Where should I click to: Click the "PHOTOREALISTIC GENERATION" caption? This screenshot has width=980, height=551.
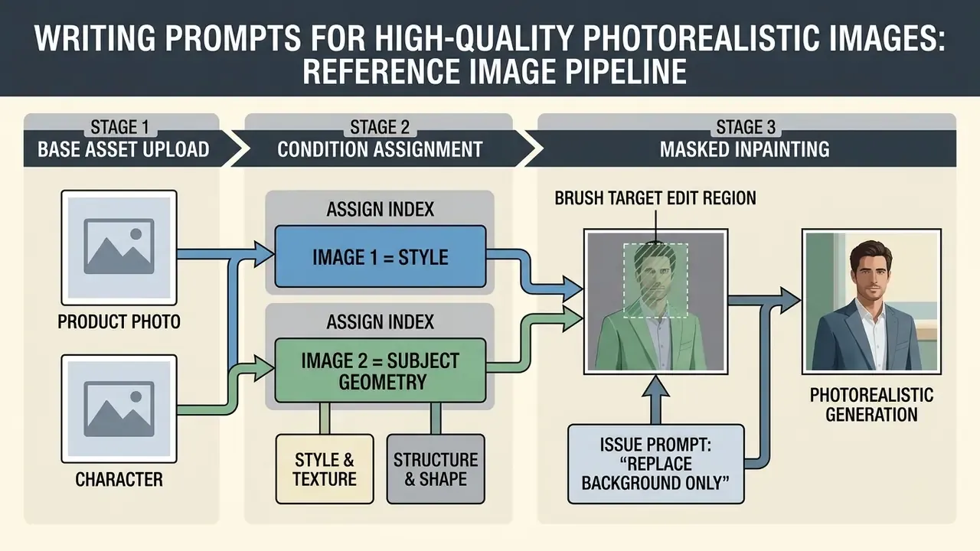[x=873, y=405]
